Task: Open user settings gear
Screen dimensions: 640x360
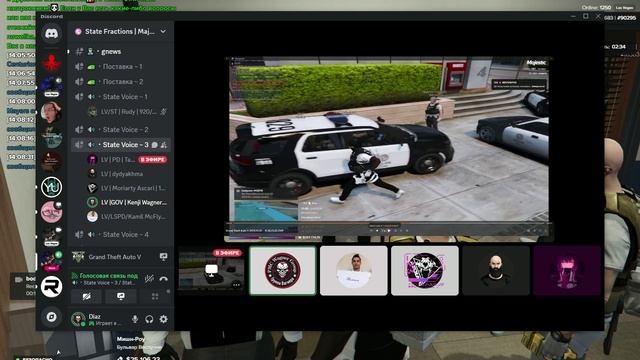Action: pos(163,319)
